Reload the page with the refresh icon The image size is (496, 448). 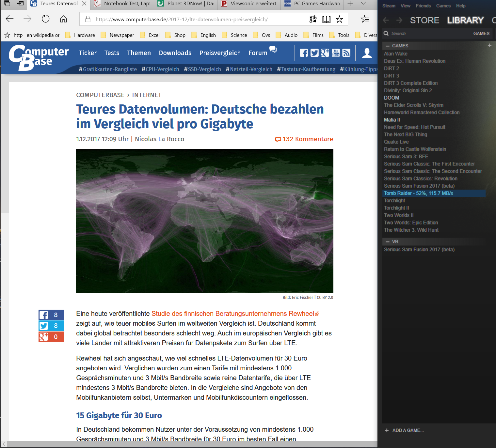point(46,19)
